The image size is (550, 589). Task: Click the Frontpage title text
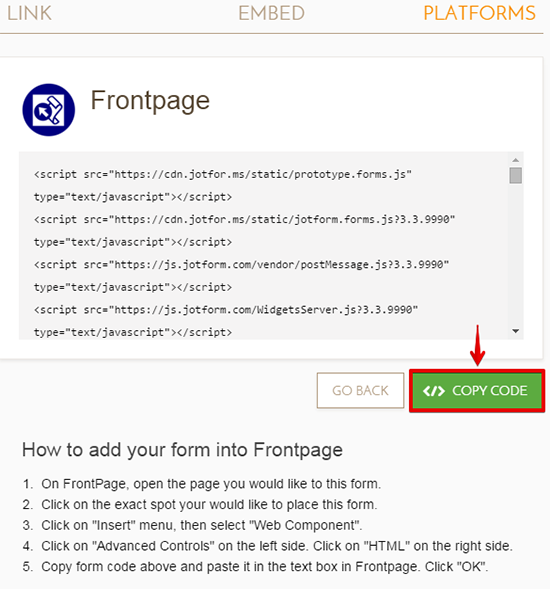(x=150, y=101)
